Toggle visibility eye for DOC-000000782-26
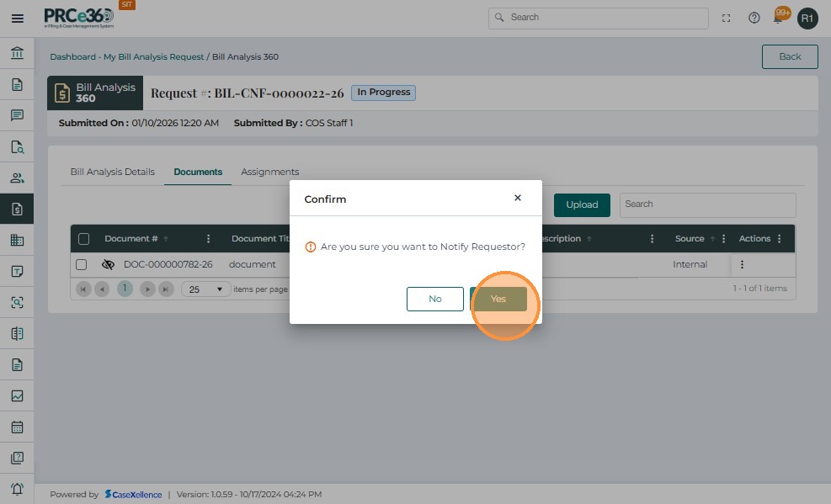 click(108, 265)
